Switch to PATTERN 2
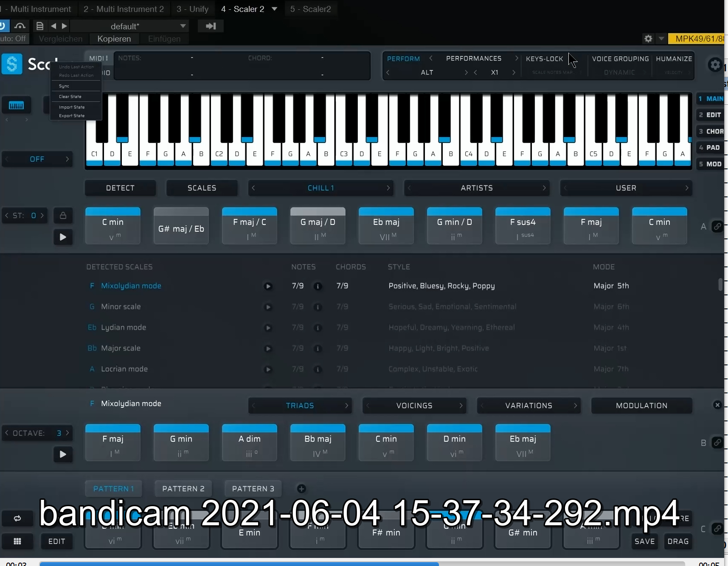The height and width of the screenshot is (566, 728). click(183, 489)
